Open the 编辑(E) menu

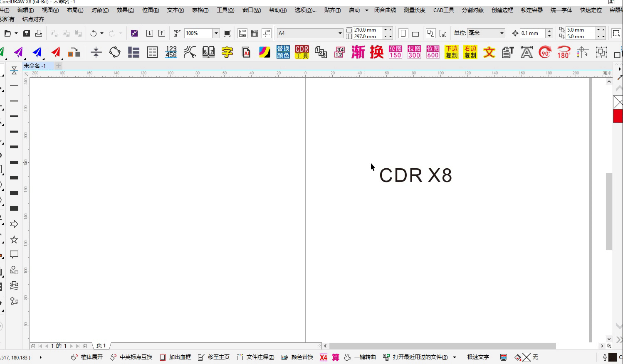[26, 10]
